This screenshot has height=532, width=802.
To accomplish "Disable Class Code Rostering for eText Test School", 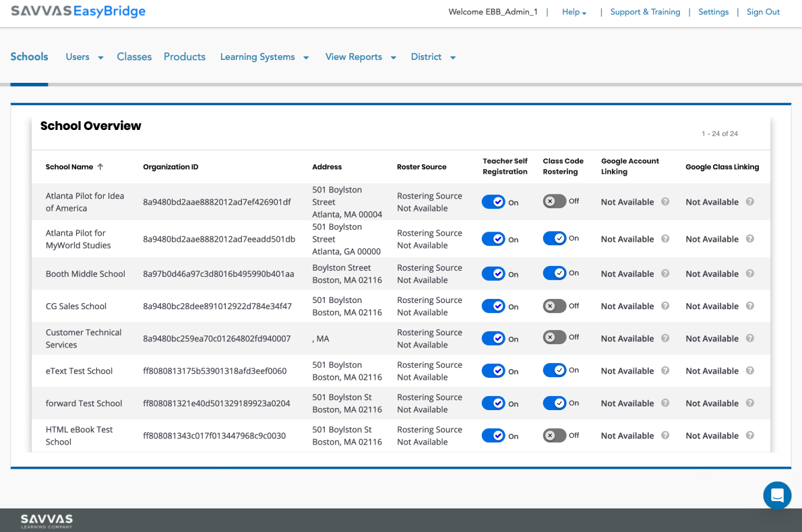I will click(555, 370).
